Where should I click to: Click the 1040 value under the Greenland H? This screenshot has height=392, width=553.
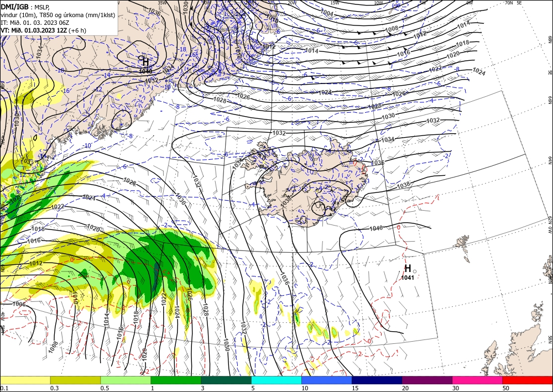(x=145, y=71)
